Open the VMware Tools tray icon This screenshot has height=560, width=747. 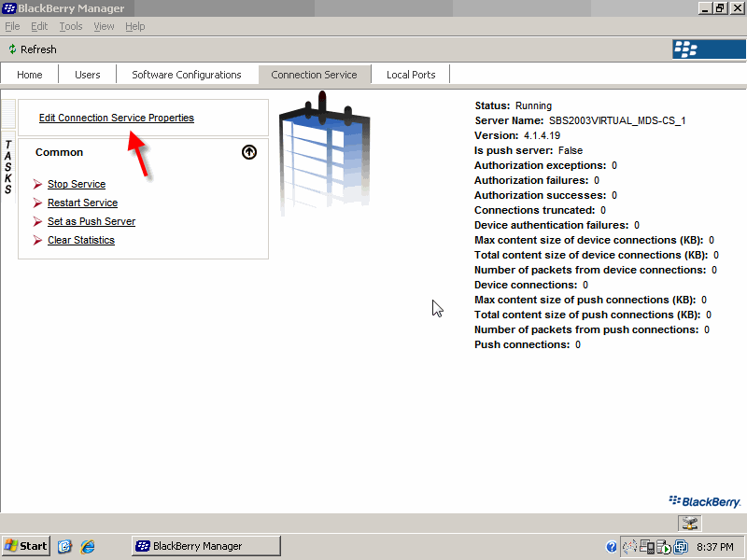(x=682, y=547)
